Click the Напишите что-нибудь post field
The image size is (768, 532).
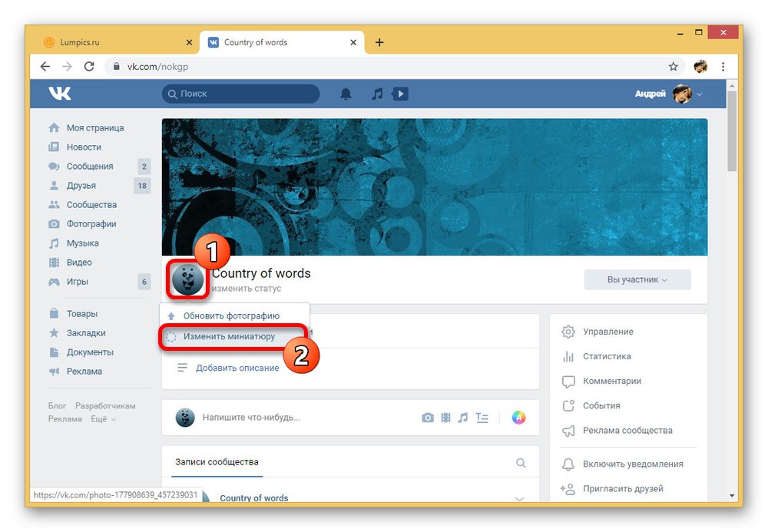[251, 418]
